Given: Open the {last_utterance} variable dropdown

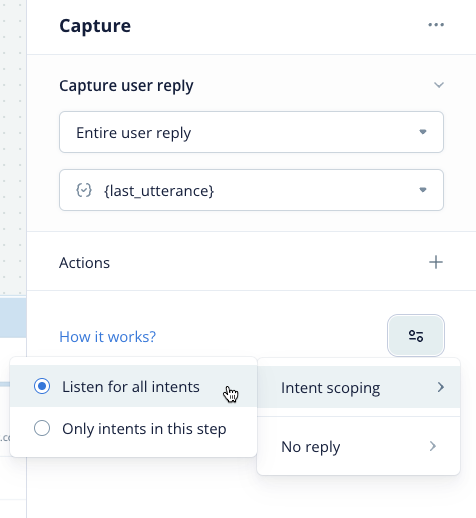Looking at the screenshot, I should point(251,190).
